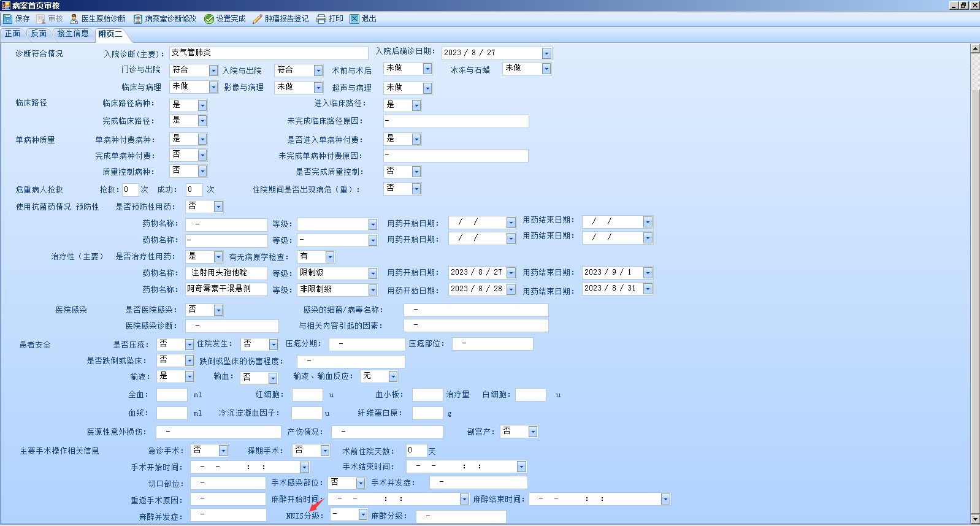Click drug name field containing 阿奇霉素干混悬剂
Image resolution: width=980 pixels, height=526 pixels.
point(226,289)
